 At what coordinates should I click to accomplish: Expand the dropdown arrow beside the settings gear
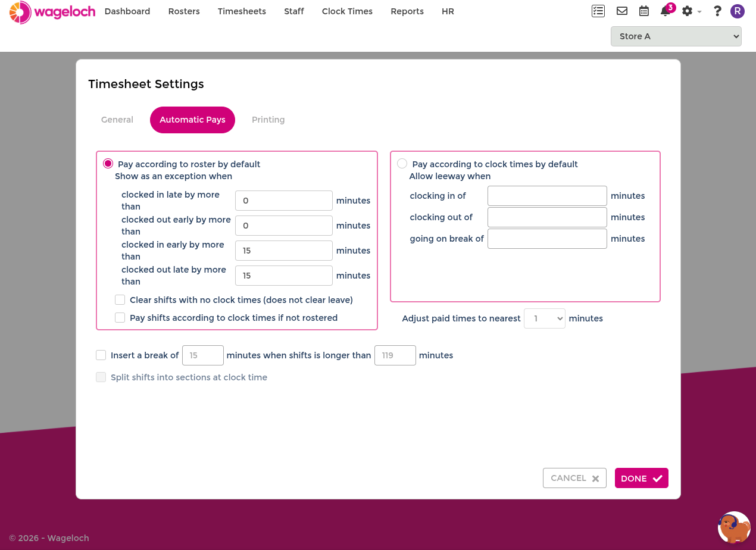699,11
